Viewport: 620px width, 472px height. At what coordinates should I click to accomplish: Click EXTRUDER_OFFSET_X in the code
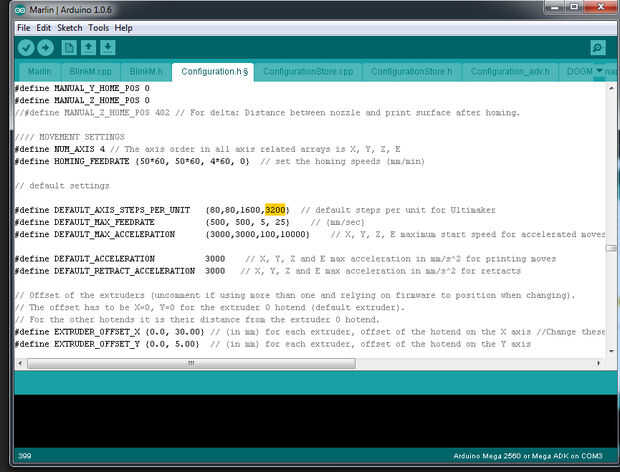97,332
